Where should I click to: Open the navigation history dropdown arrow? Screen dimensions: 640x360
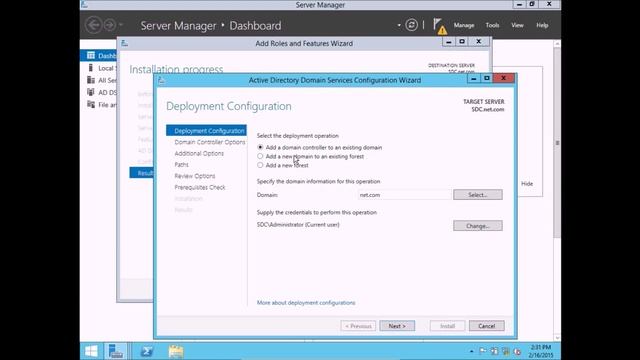[121, 25]
